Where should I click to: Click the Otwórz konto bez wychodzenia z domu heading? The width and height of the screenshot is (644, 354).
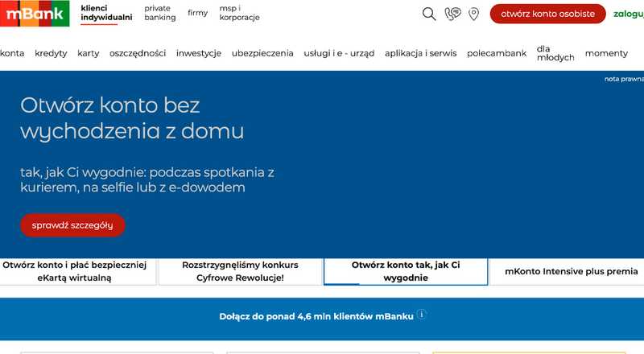pos(132,118)
